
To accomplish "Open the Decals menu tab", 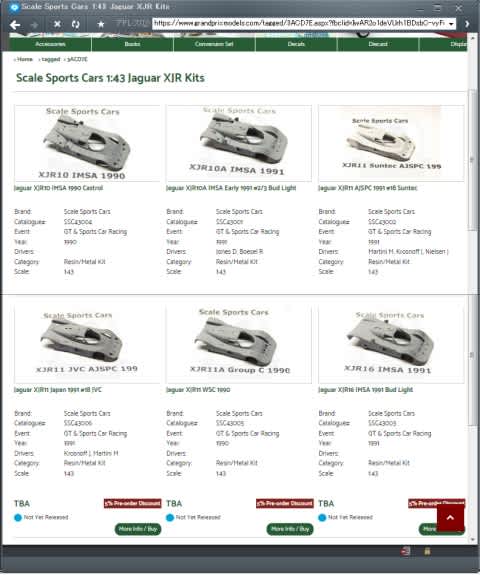I will [296, 44].
